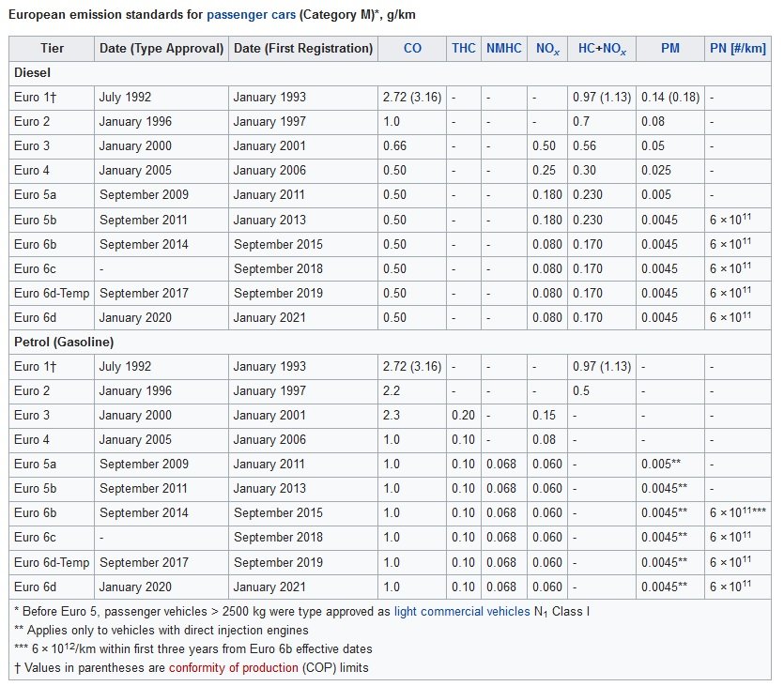Open the THC column header link
The image size is (784, 686).
(x=464, y=49)
